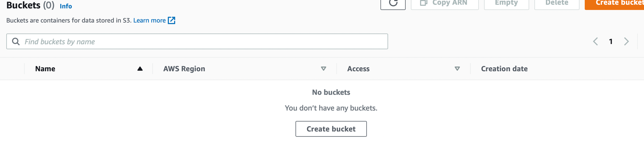644x143 pixels.
Task: Focus the Find buckets by name field
Action: click(201, 42)
